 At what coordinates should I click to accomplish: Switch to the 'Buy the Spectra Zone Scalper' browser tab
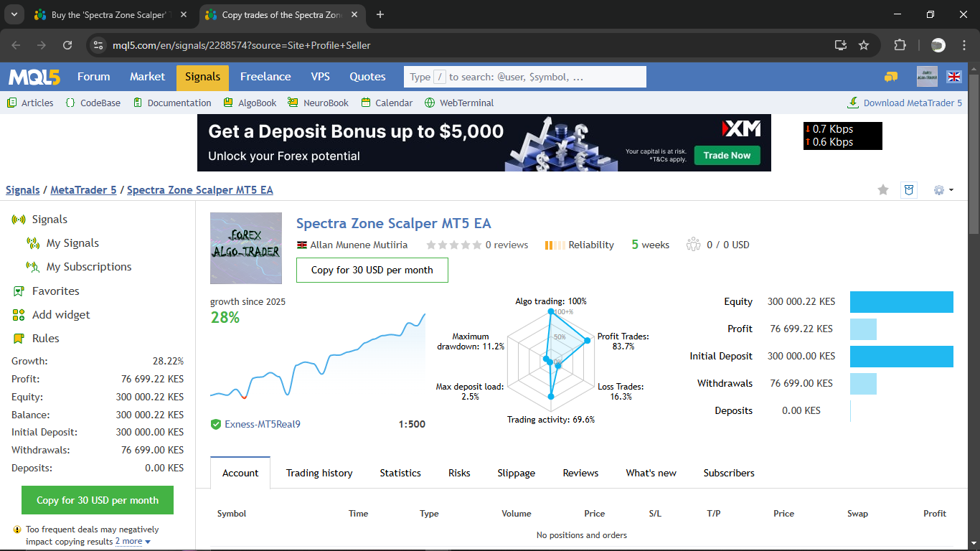[x=110, y=15]
